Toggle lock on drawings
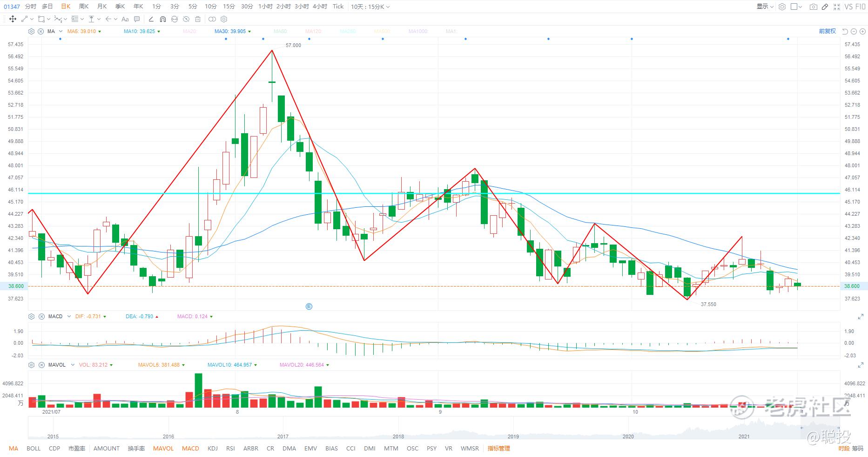The height and width of the screenshot is (457, 868). click(x=175, y=19)
